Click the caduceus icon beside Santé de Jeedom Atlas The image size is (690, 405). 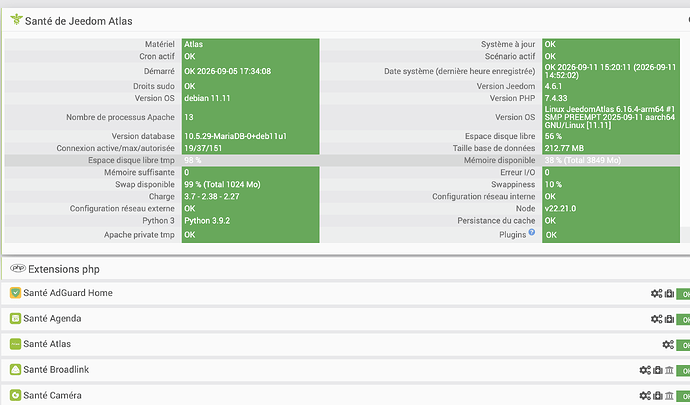(x=16, y=20)
